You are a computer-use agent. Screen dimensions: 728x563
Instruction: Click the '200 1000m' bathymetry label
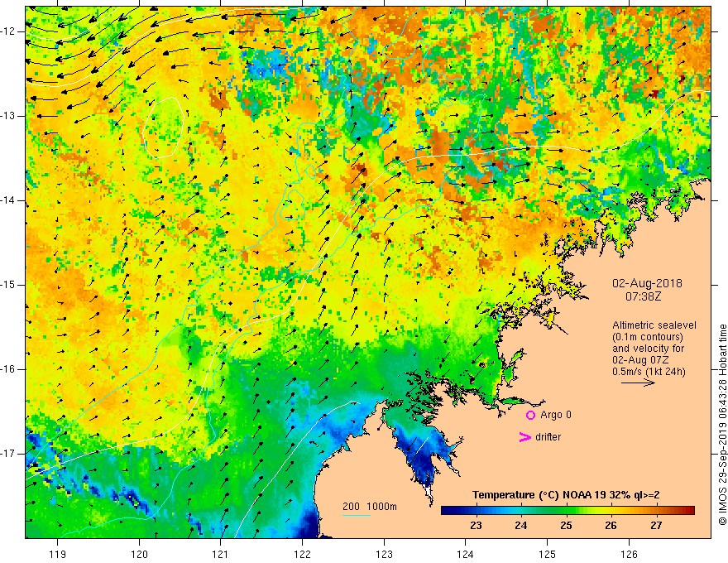[370, 507]
